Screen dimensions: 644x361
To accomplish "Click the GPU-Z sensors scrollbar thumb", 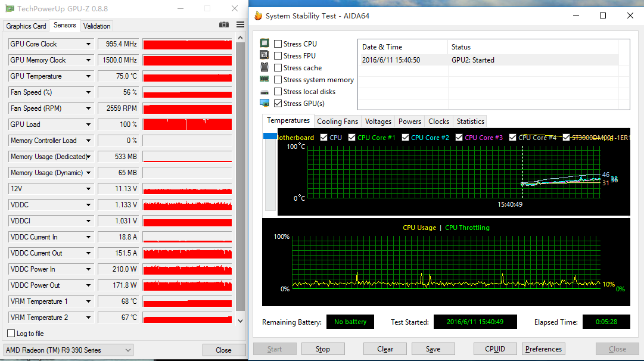I will point(240,176).
